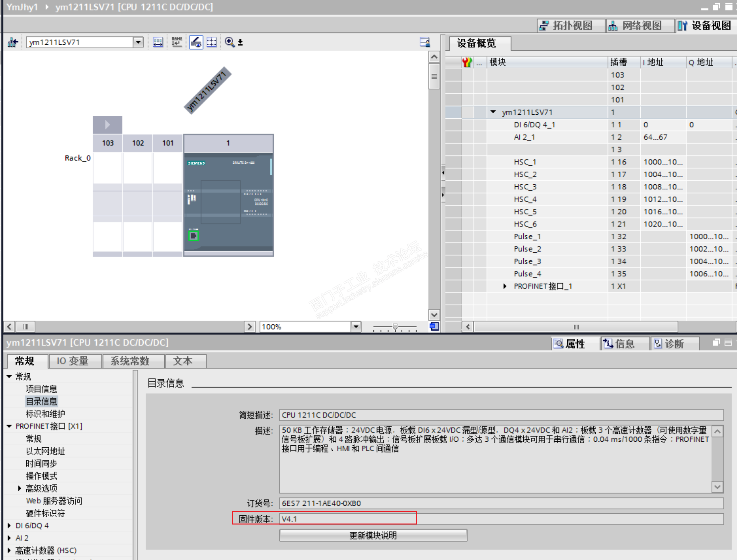Open the IO 变量 tab
Viewport: 737px width, 560px height.
pyautogui.click(x=73, y=361)
